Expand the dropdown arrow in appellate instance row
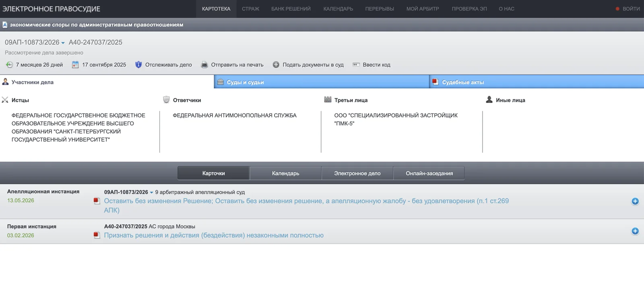Screen dimensions: 644x283 (152, 192)
